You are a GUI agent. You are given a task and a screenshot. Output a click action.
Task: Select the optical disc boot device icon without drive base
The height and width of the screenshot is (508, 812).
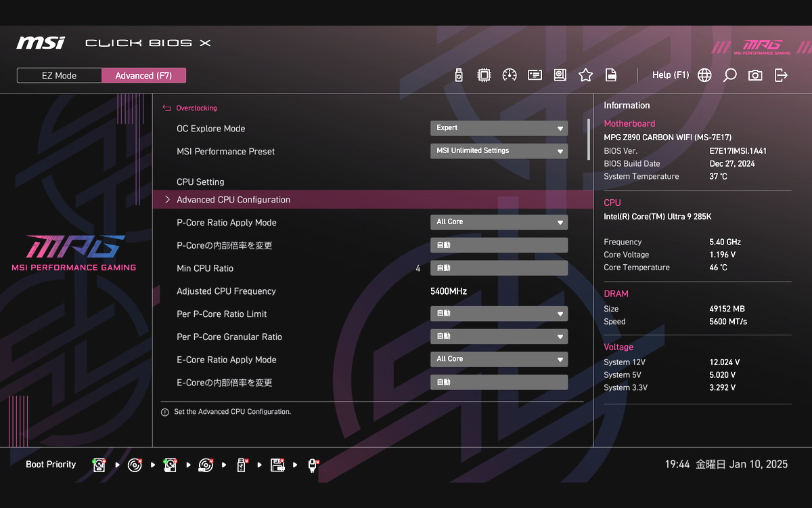[x=135, y=465]
